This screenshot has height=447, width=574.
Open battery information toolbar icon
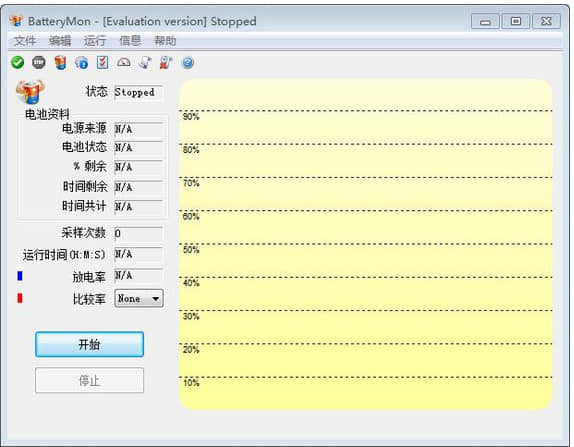pyautogui.click(x=60, y=63)
